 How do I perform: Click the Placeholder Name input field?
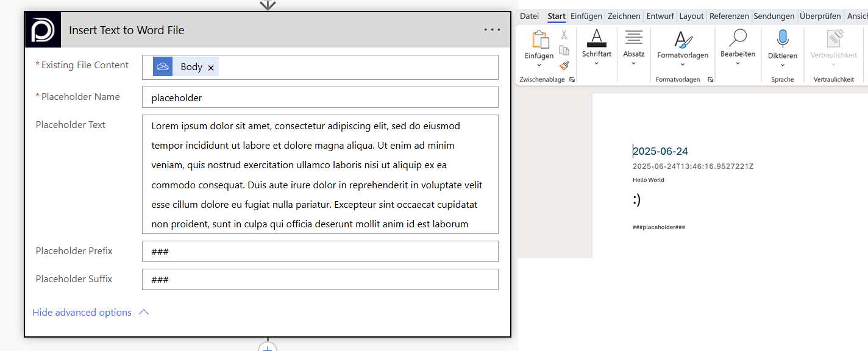320,97
